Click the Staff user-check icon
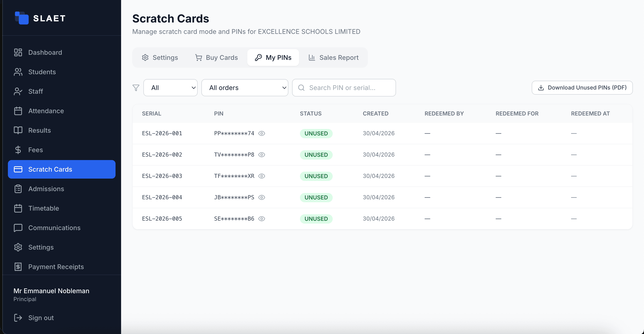 click(x=18, y=91)
